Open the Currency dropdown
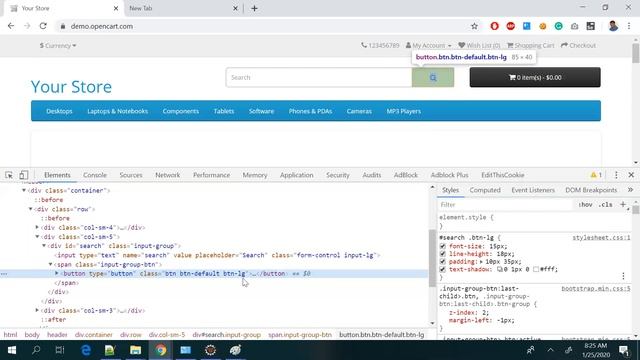Screen dimensions: 640x360 pos(58,45)
